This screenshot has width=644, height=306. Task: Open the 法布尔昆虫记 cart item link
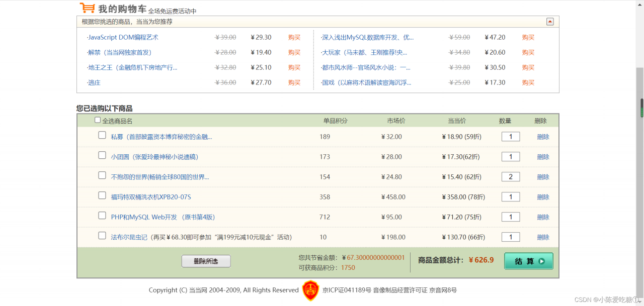[x=129, y=237]
